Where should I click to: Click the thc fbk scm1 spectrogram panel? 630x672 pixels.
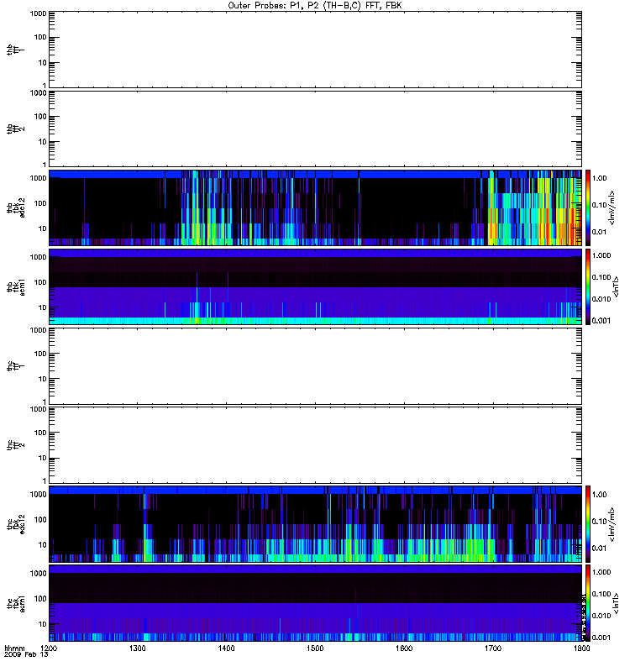316,603
